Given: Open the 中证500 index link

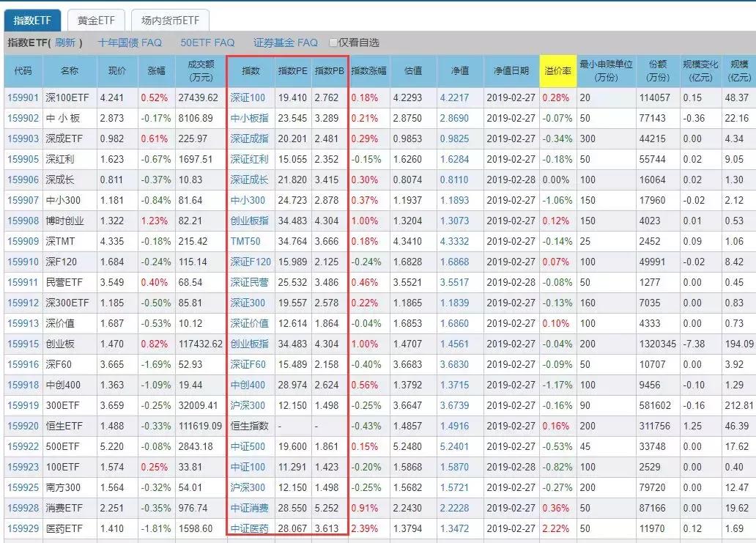Looking at the screenshot, I should click(x=249, y=446).
